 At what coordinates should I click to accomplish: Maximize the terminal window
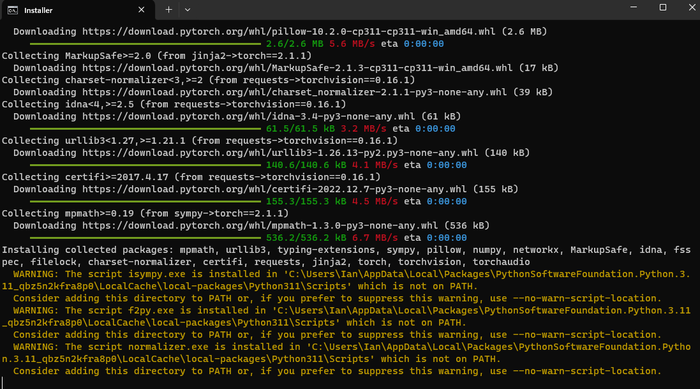663,7
